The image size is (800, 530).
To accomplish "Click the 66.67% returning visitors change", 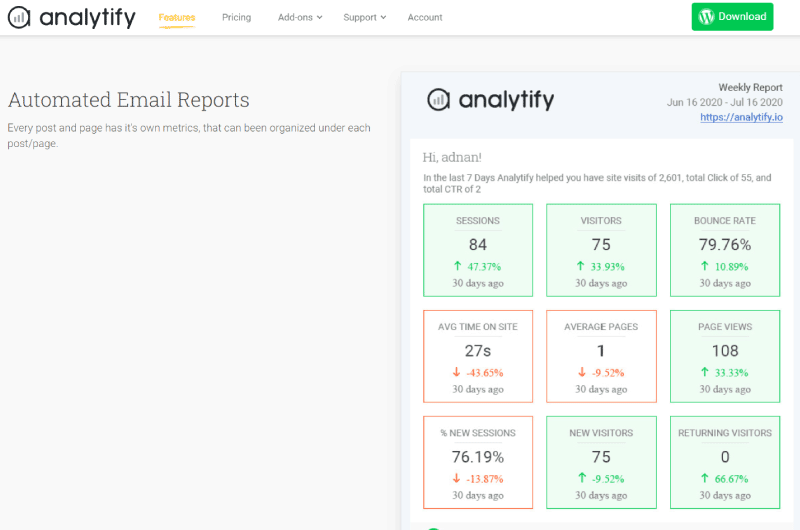I will coord(731,479).
